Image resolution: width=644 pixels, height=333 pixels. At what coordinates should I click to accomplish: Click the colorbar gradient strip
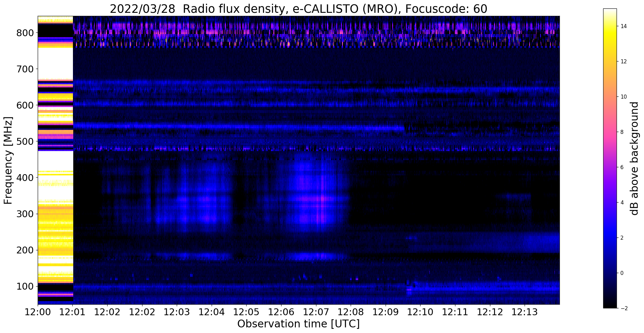(610, 158)
